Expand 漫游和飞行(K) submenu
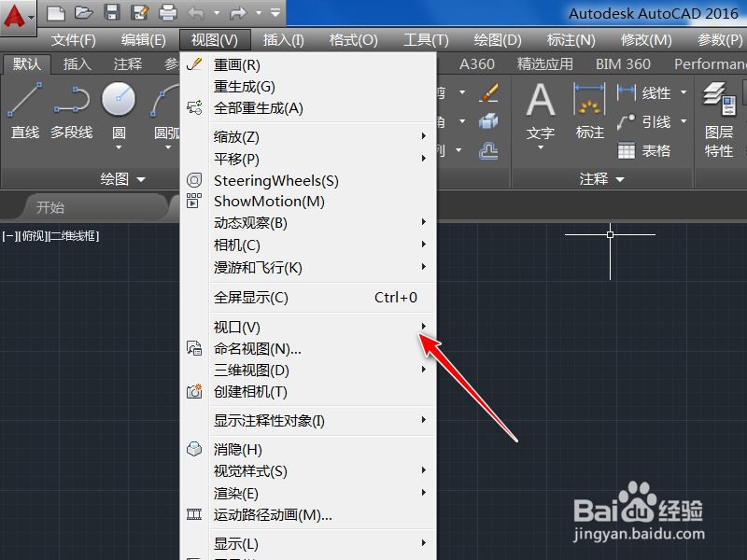This screenshot has width=747, height=560. point(308,268)
